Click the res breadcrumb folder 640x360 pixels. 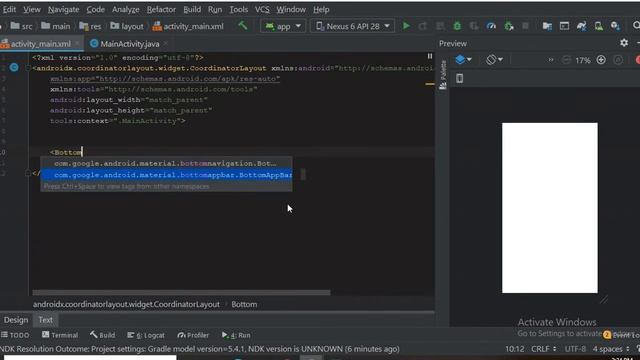[90, 26]
